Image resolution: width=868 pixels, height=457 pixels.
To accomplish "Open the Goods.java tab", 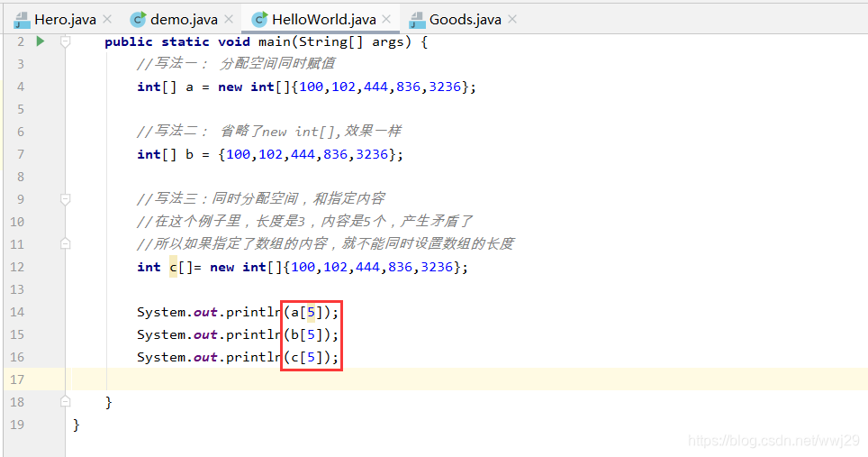I will 465,20.
